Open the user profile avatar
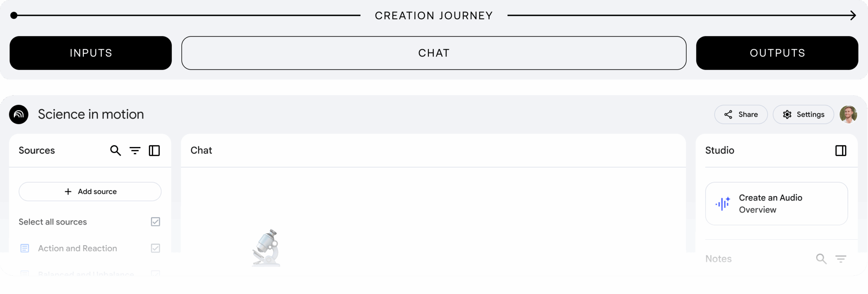The image size is (868, 294). click(848, 114)
